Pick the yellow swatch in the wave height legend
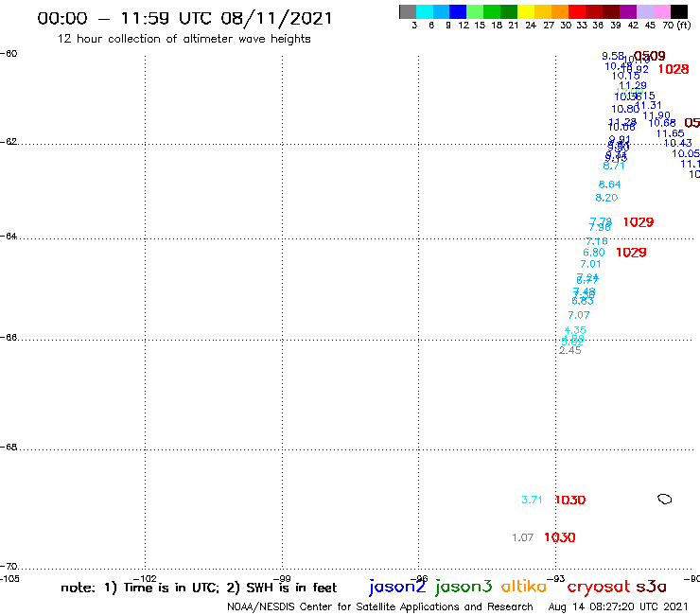700x615 pixels. click(x=526, y=11)
